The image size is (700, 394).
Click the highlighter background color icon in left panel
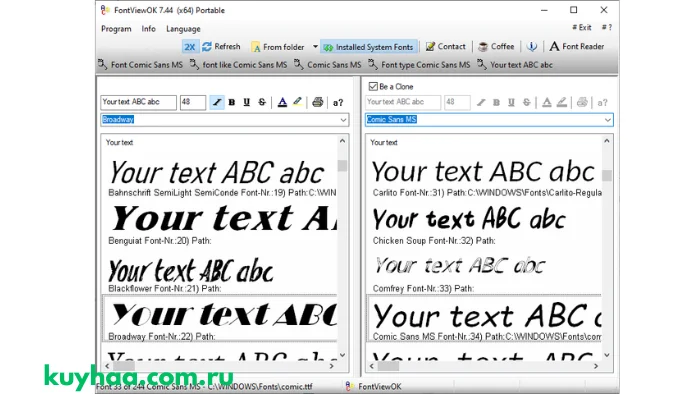297,102
